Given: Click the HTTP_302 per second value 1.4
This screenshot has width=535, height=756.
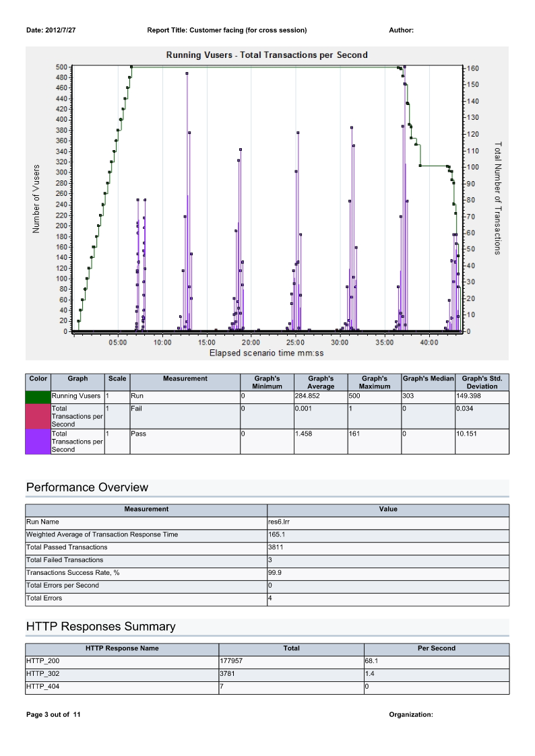Looking at the screenshot, I should (369, 674).
